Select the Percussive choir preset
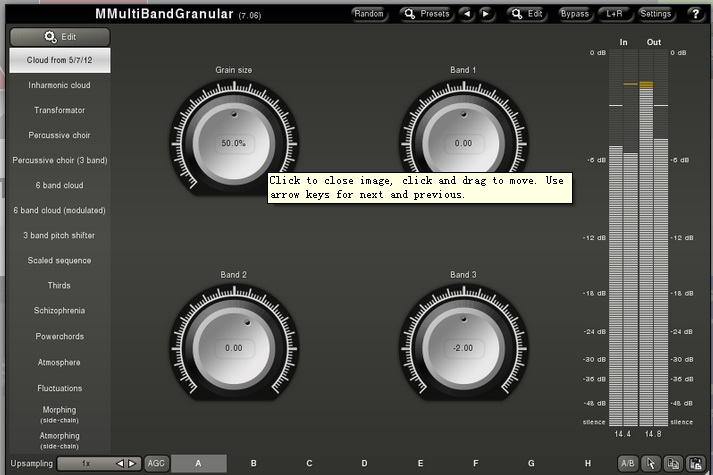The width and height of the screenshot is (713, 475). 60,135
